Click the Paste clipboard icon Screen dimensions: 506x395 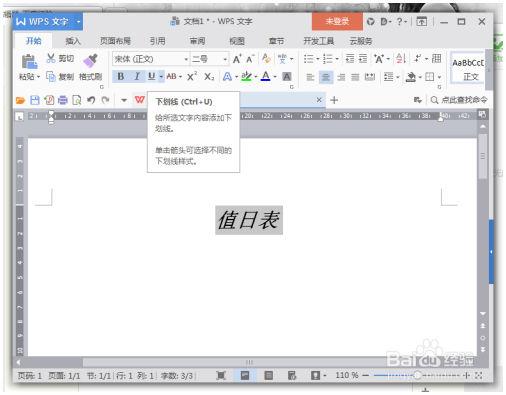[x=29, y=62]
